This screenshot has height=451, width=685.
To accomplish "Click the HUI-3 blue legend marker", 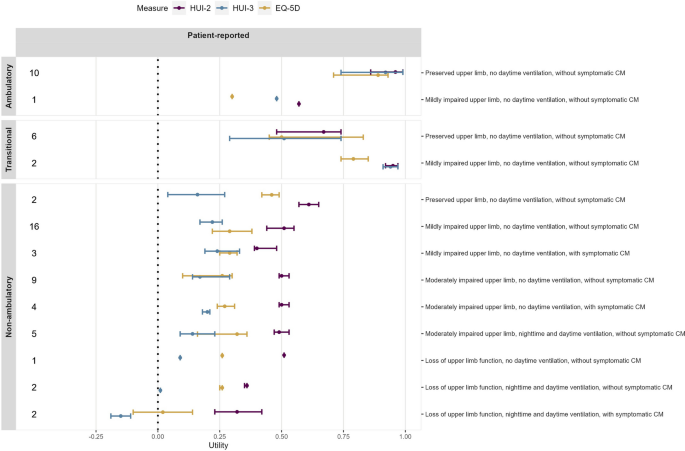I will (220, 8).
